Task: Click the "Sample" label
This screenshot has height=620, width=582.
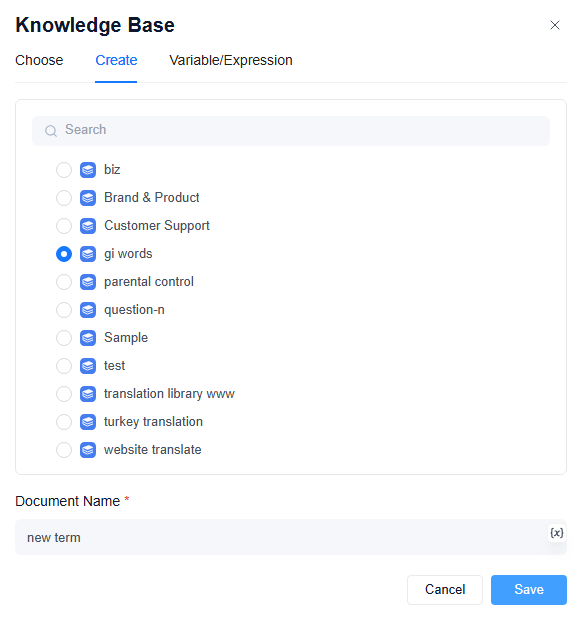Action: (x=126, y=338)
